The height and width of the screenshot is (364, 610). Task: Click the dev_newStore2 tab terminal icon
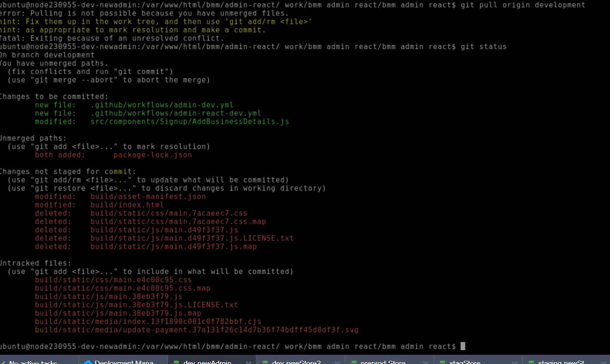[265, 363]
